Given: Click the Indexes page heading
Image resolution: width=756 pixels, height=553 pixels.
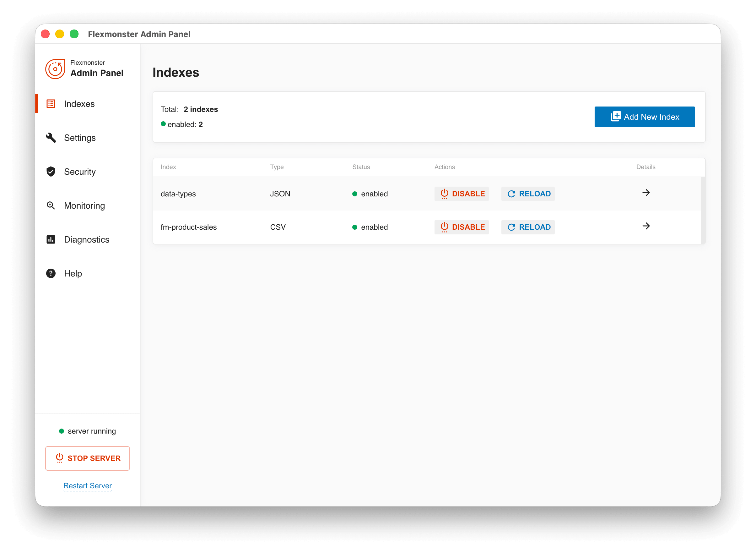Looking at the screenshot, I should coord(175,72).
